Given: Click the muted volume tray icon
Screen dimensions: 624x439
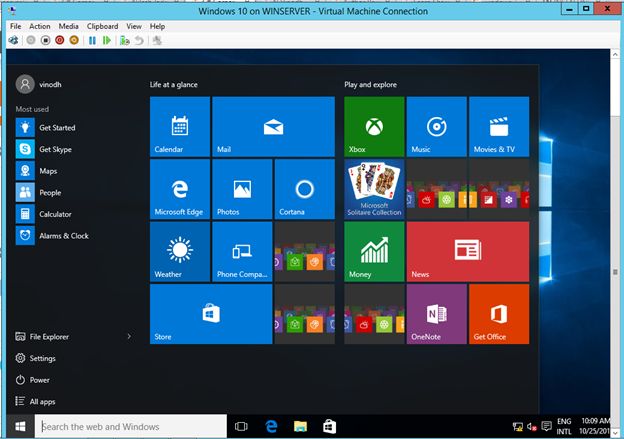Looking at the screenshot, I should point(532,427).
